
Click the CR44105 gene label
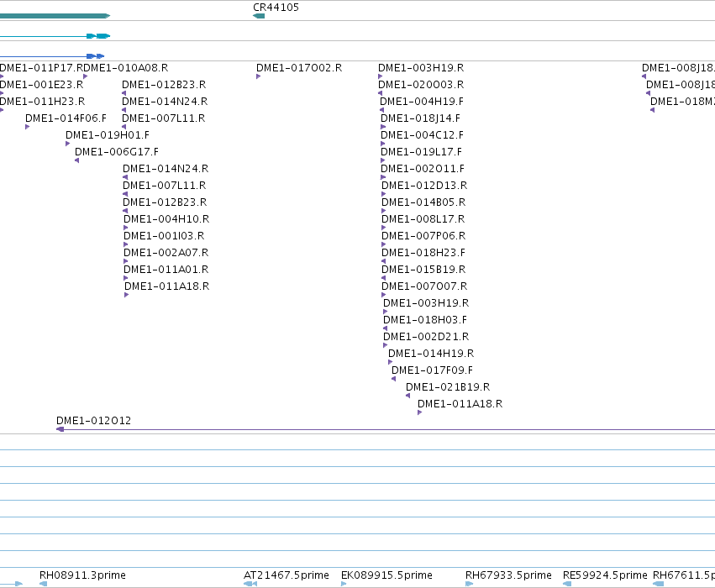click(276, 8)
